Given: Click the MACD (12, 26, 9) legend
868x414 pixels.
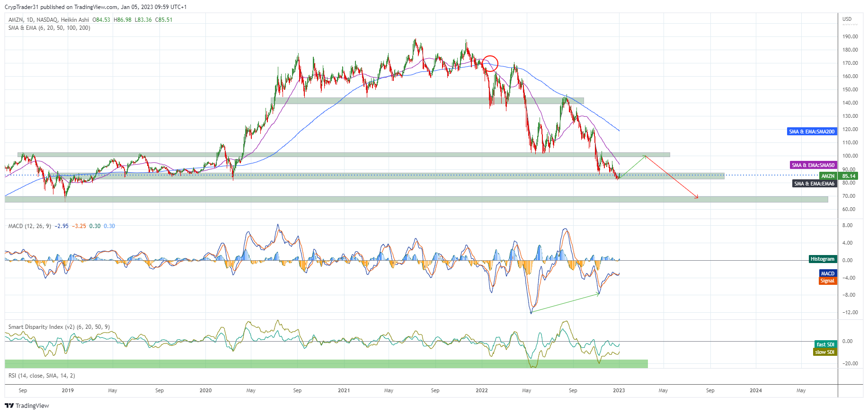Looking at the screenshot, I should point(29,226).
